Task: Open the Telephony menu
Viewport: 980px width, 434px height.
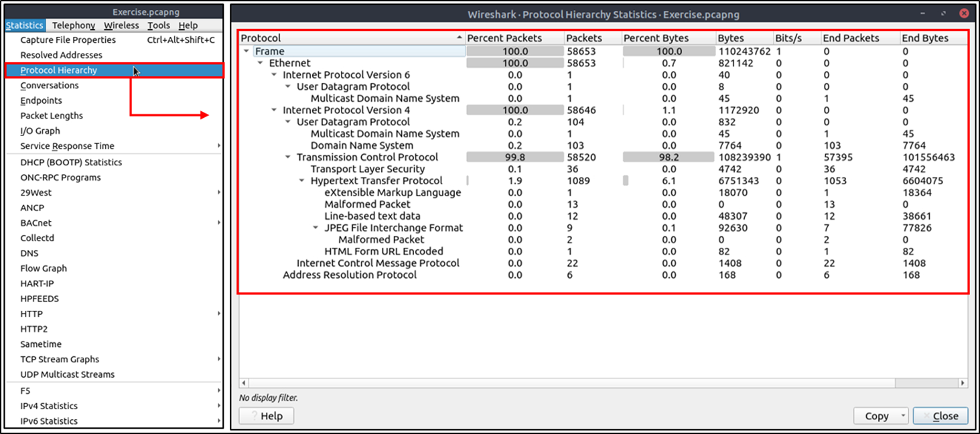Action: click(x=74, y=25)
